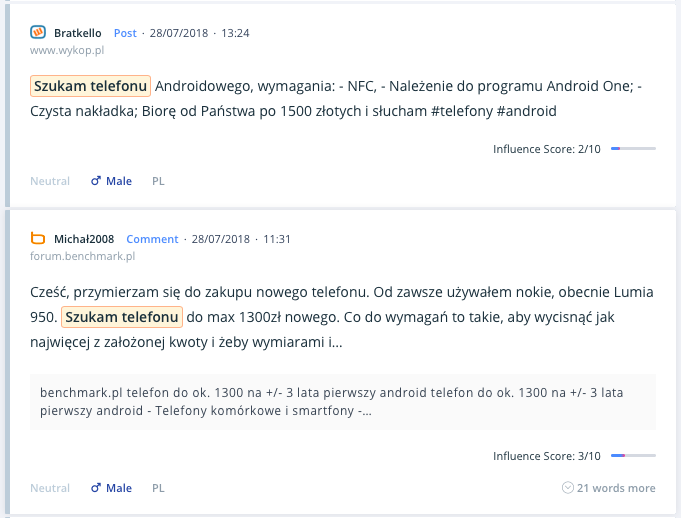Open Bratkello's author profile name
This screenshot has width=681, height=518.
pos(78,33)
